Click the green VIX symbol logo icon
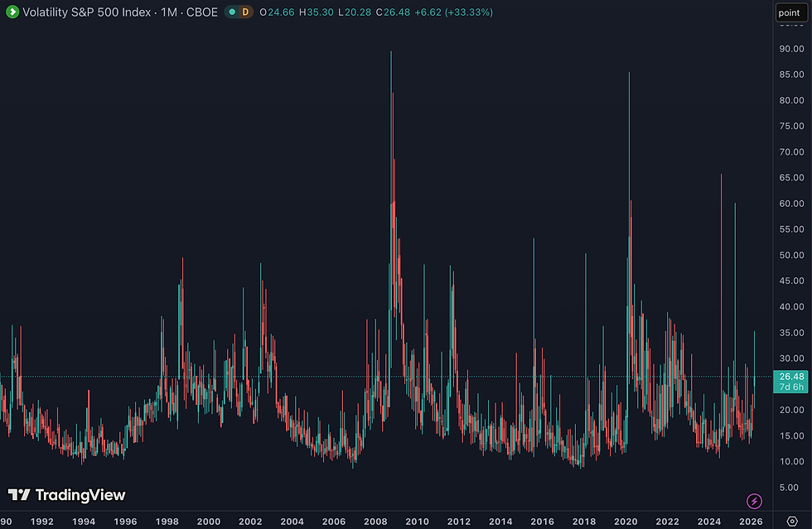812x529 pixels. [x=12, y=12]
